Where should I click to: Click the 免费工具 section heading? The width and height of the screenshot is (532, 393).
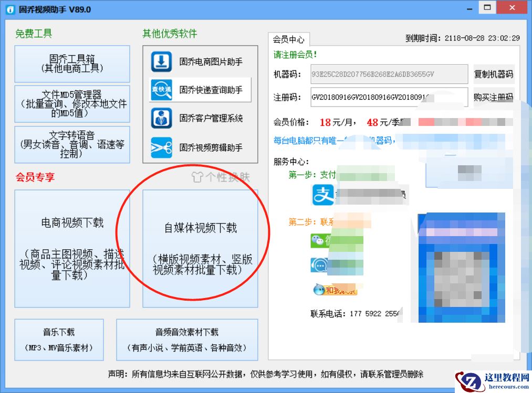[33, 34]
